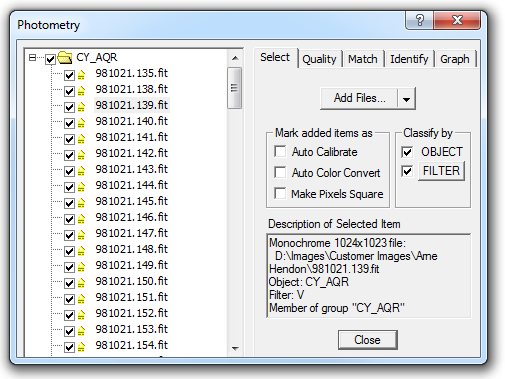
Task: Open the Identify tab
Action: (x=409, y=59)
